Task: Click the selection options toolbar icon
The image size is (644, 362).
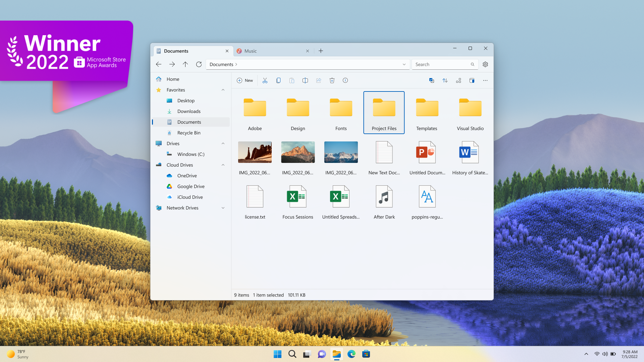Action: click(432, 80)
